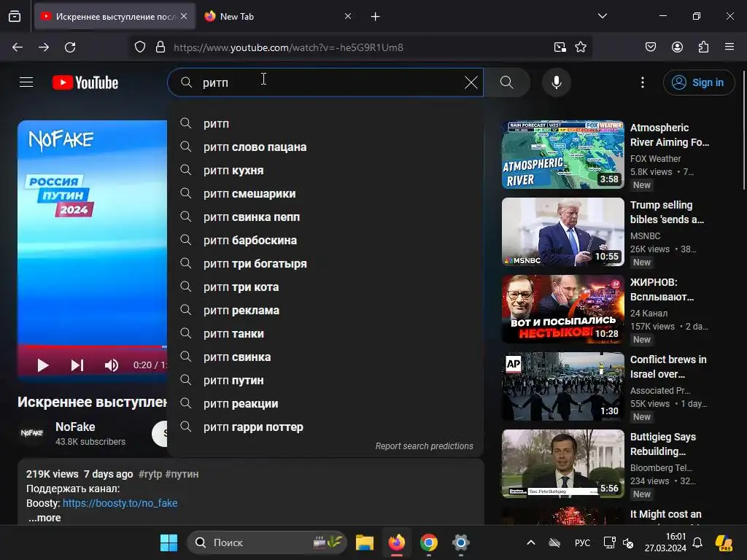The width and height of the screenshot is (747, 560).
Task: Open the Conflict brews in Israel title
Action: point(668,367)
